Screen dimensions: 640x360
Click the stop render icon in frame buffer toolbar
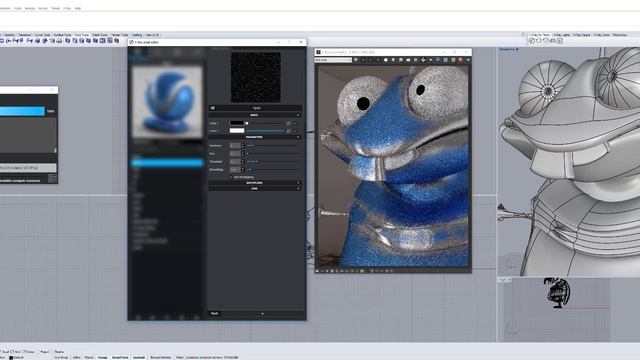pos(453,60)
